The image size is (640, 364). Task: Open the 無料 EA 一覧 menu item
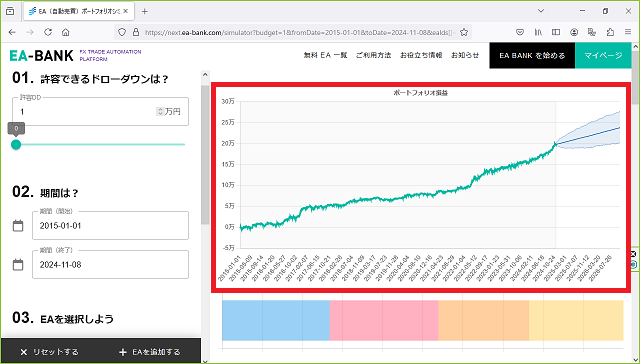325,55
